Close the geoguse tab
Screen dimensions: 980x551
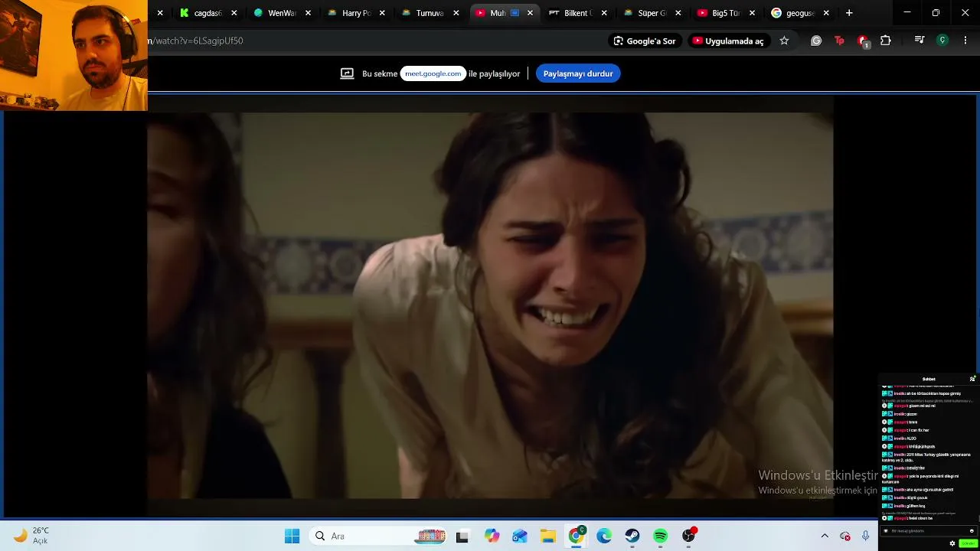825,13
